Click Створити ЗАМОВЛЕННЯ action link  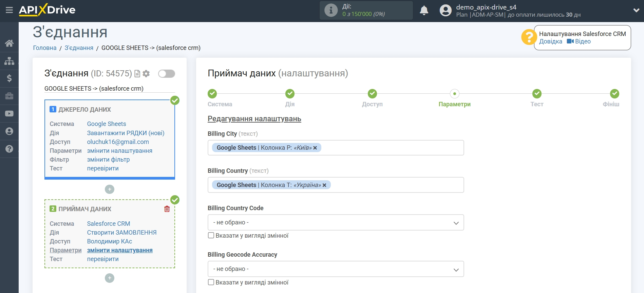click(x=122, y=233)
